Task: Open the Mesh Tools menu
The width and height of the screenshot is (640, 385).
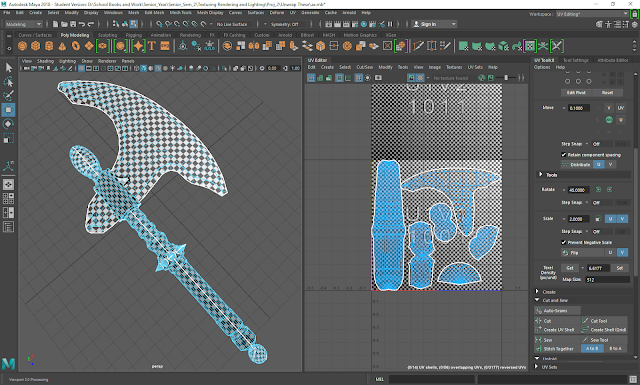Action: (x=180, y=13)
